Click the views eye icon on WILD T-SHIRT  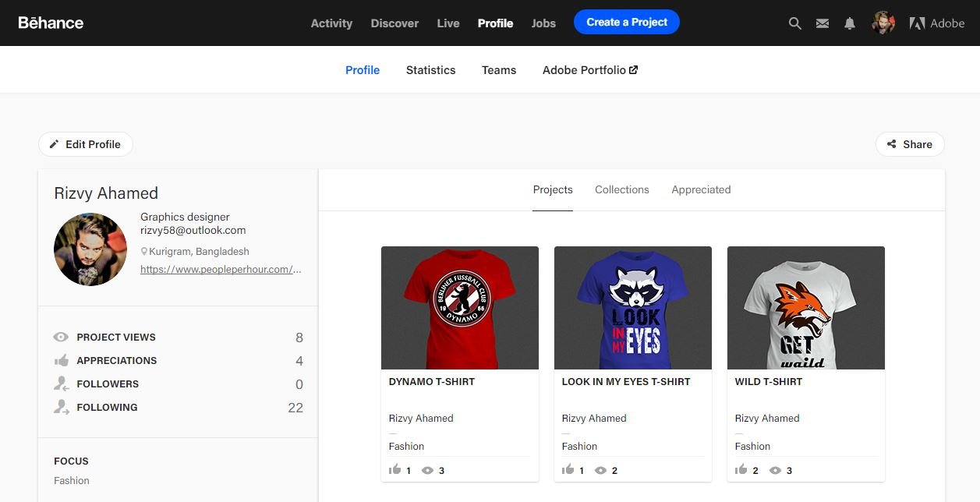[x=776, y=470]
